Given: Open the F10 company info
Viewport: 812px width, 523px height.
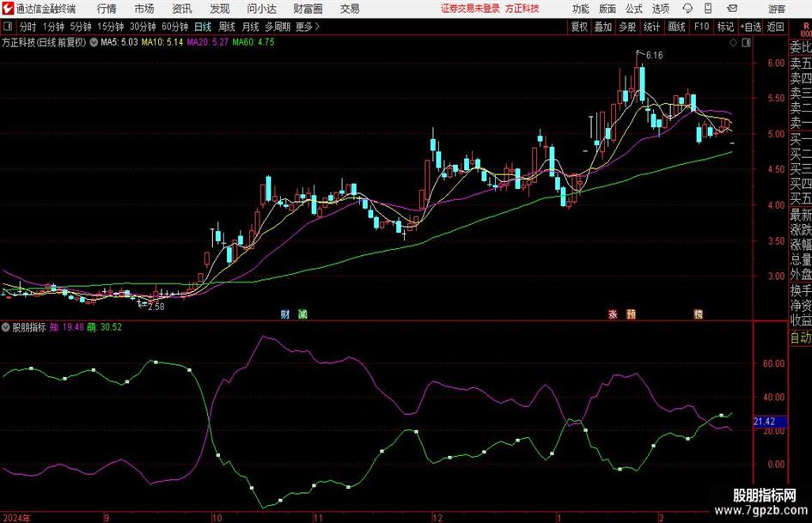Looking at the screenshot, I should (702, 27).
